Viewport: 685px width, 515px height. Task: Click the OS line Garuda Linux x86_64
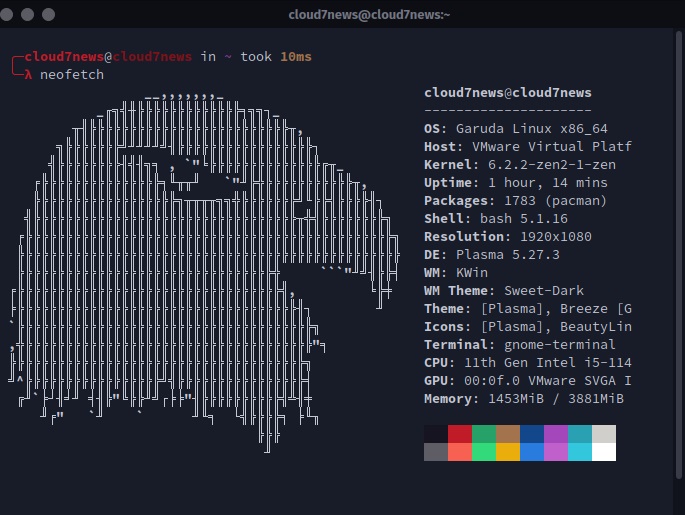pos(516,128)
